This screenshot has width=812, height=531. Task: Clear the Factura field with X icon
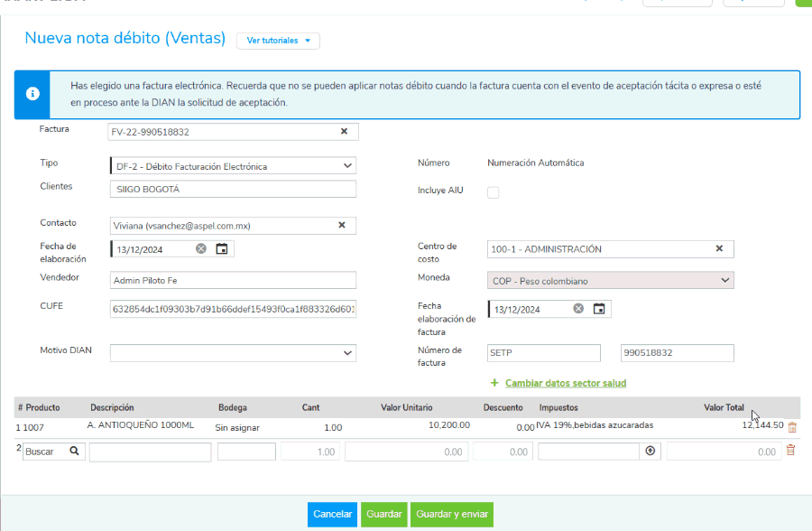343,132
